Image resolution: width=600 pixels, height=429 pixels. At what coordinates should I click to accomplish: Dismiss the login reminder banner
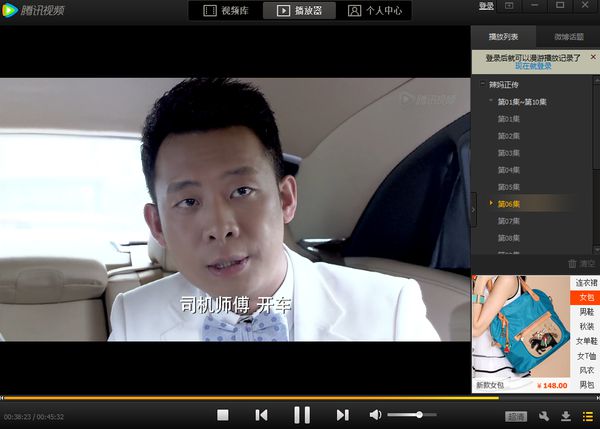click(593, 57)
